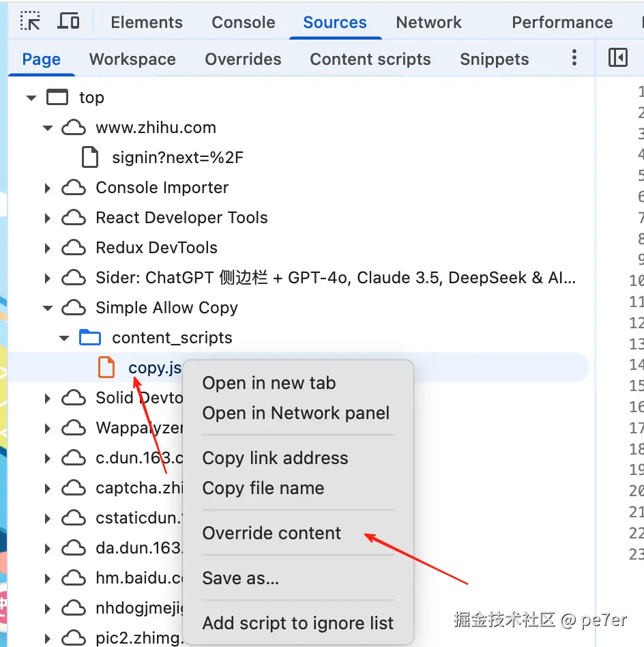Open the Network tab
Image resolution: width=644 pixels, height=647 pixels.
click(x=428, y=23)
